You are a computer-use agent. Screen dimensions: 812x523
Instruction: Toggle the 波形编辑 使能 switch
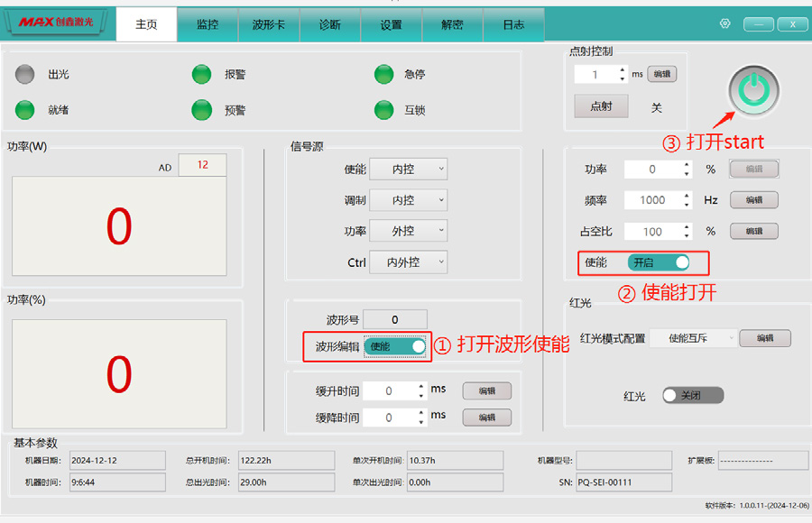[x=395, y=346]
